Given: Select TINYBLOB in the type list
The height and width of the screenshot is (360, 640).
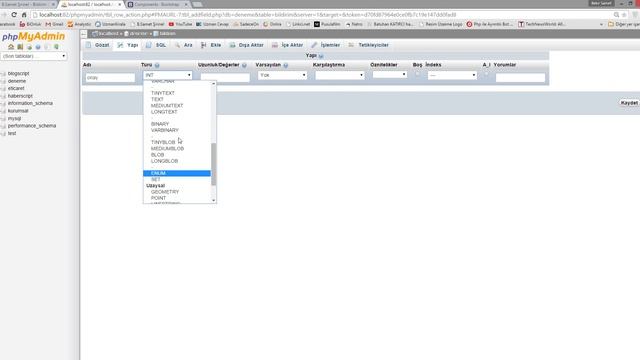Looking at the screenshot, I should point(177,142).
